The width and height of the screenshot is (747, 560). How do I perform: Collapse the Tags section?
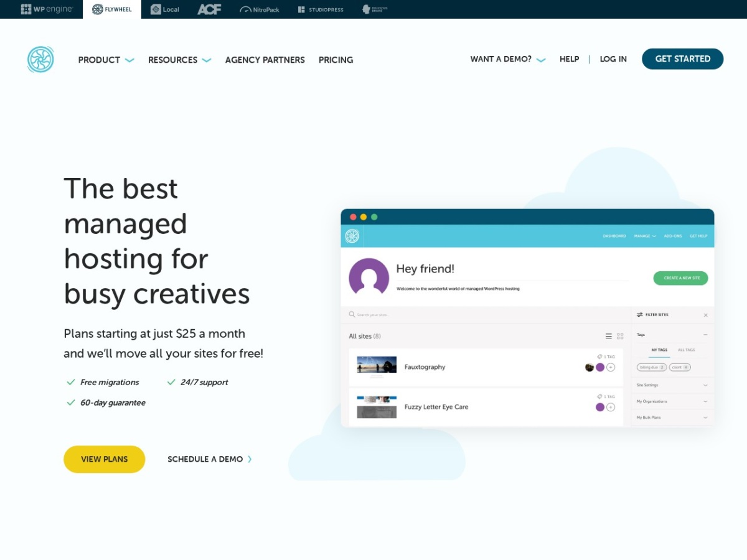click(705, 335)
